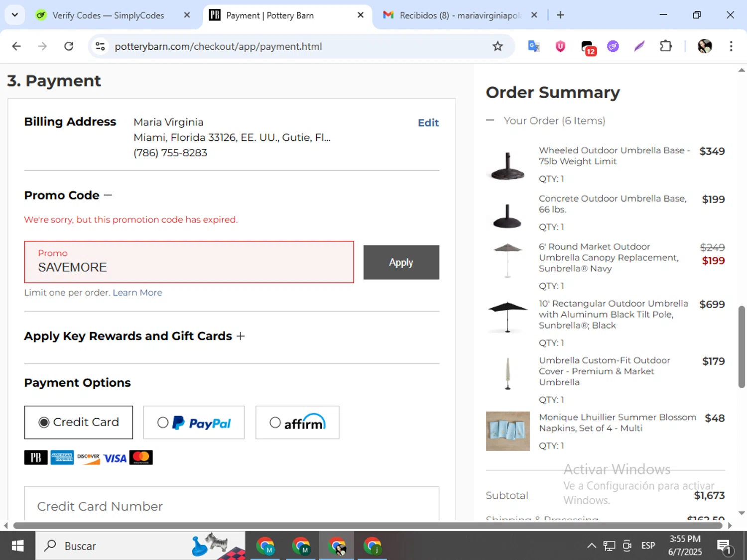Image resolution: width=747 pixels, height=560 pixels.
Task: Switch to Verify Codes SimplyCodes tab
Action: 107,15
